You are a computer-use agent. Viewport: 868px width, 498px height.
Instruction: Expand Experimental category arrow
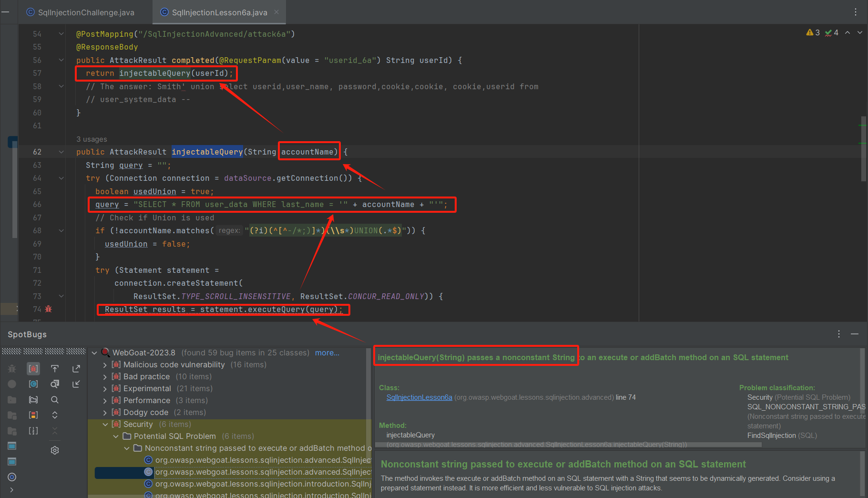[105, 388]
